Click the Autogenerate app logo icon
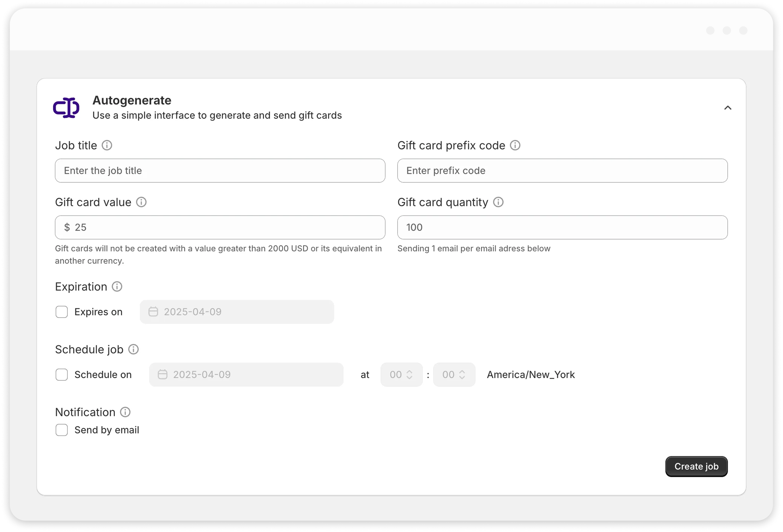This screenshot has width=783, height=532. click(x=66, y=108)
